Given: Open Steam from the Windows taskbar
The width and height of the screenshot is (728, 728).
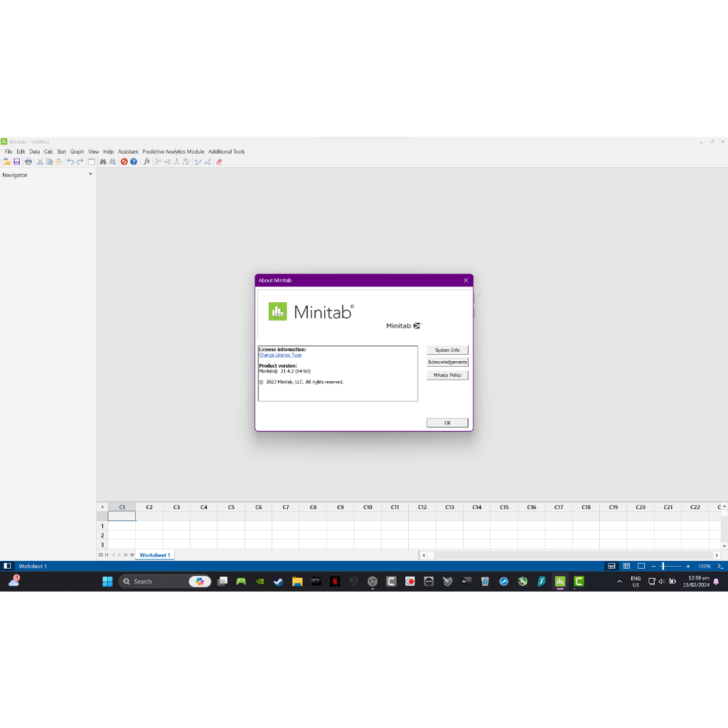Looking at the screenshot, I should 278,582.
